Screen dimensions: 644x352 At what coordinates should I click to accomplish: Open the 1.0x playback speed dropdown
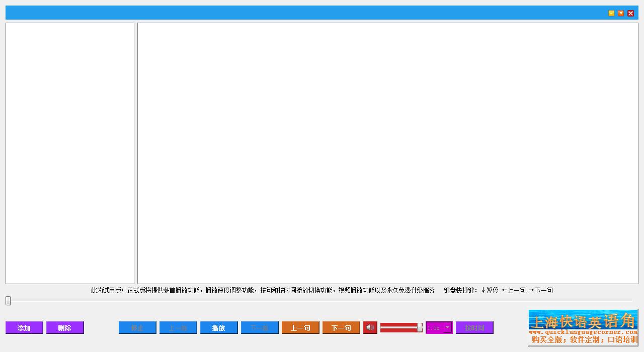tap(439, 328)
